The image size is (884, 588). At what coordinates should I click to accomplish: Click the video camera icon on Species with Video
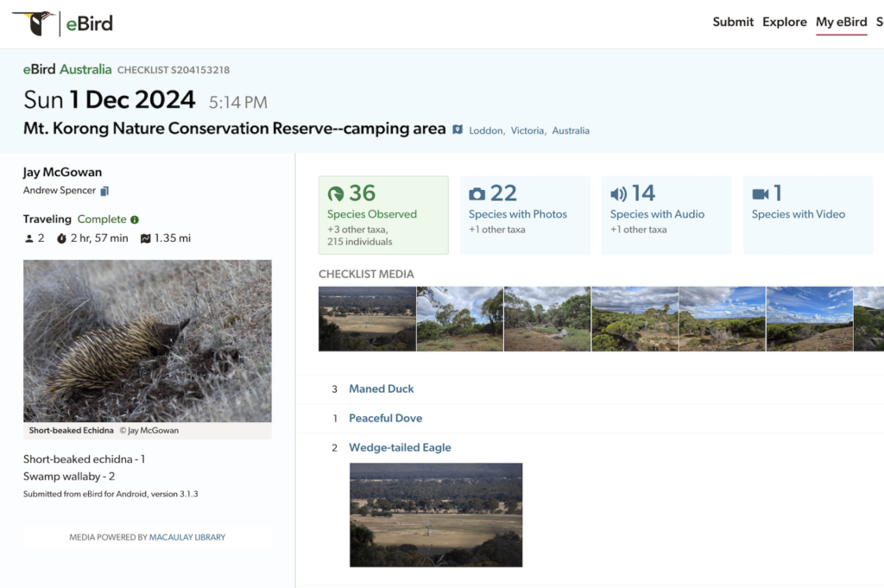[x=760, y=193]
